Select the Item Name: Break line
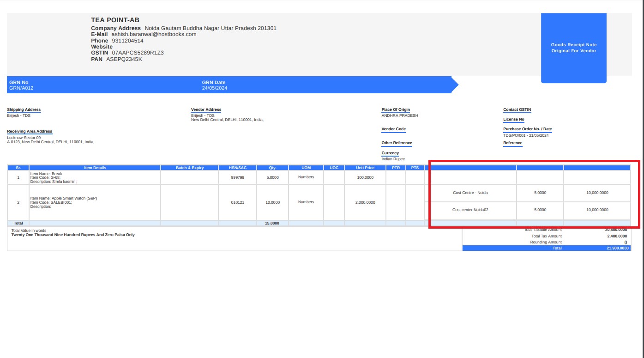This screenshot has width=644, height=358. (46, 174)
